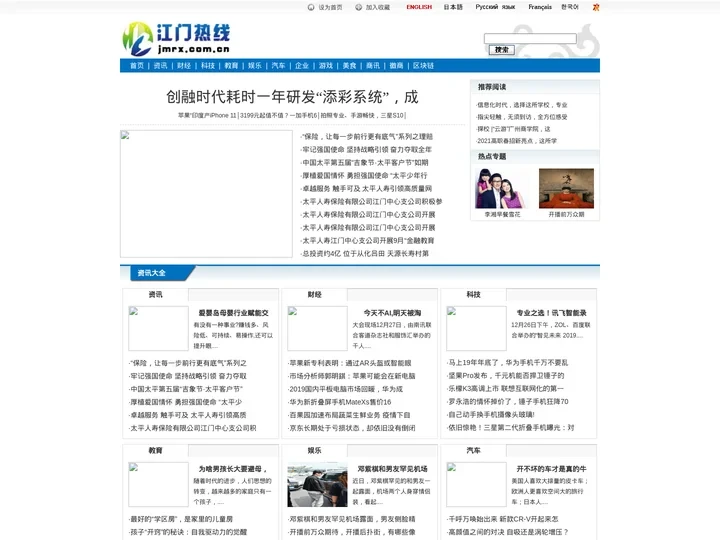
Task: Click the 加入收藏 link text
Action: tap(378, 7)
